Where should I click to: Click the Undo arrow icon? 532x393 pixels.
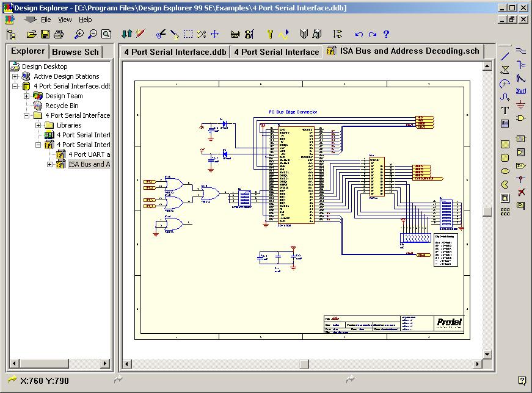click(359, 34)
